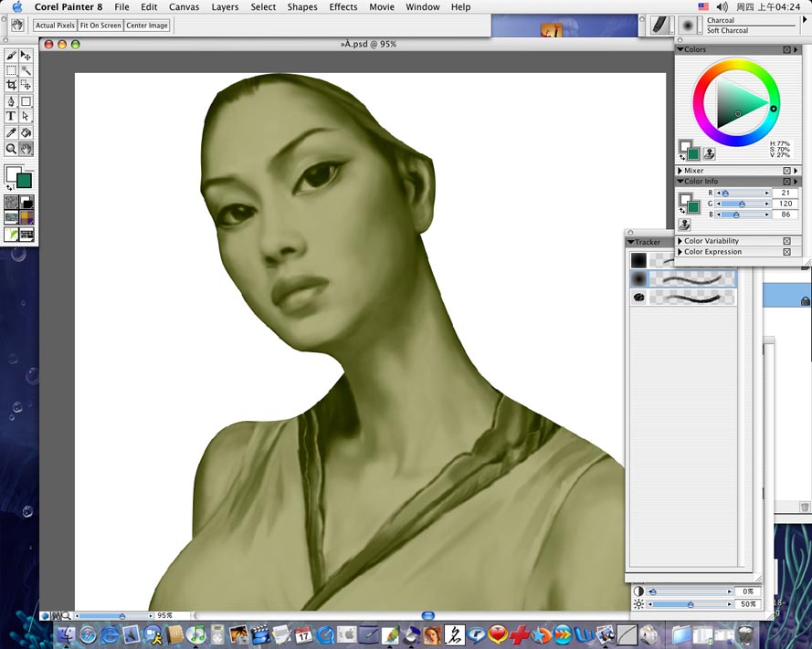Collapse the Colors panel
This screenshot has width=812, height=649.
680,49
